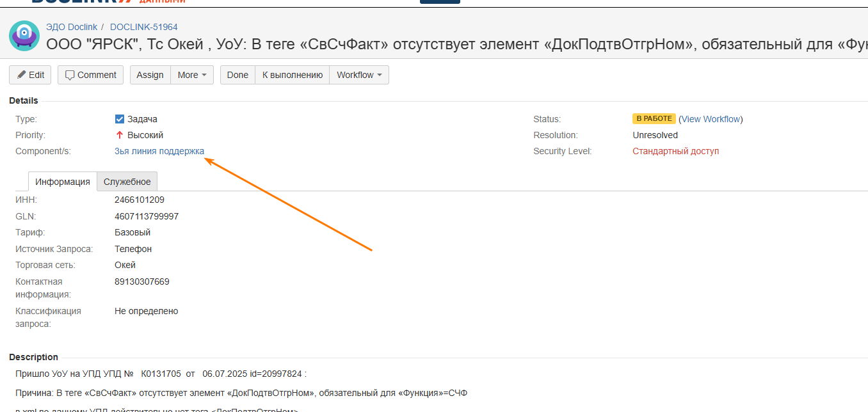Open the ЭДО Doclink project link
This screenshot has width=868, height=412.
pyautogui.click(x=71, y=27)
